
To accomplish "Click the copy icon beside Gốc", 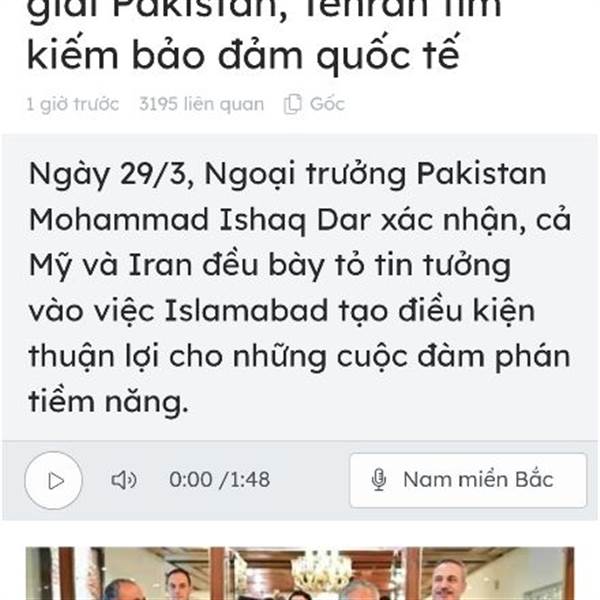I will tap(293, 104).
